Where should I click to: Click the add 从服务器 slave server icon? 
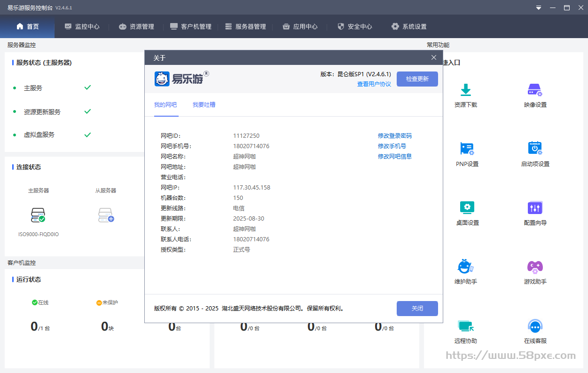pyautogui.click(x=106, y=215)
